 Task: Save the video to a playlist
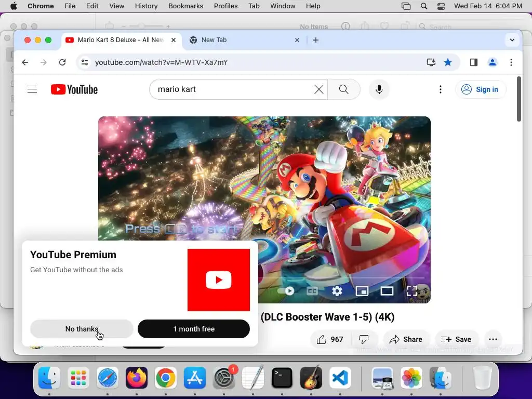(x=456, y=339)
